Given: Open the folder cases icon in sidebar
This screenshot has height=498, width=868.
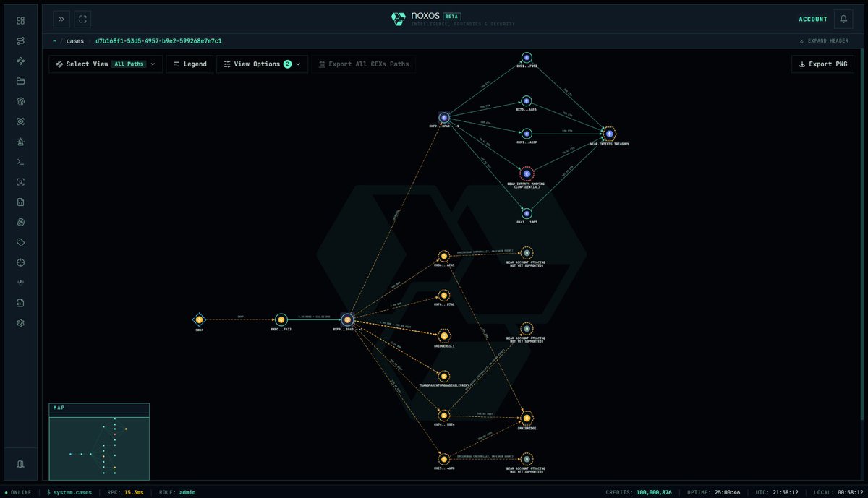Looking at the screenshot, I should (20, 81).
